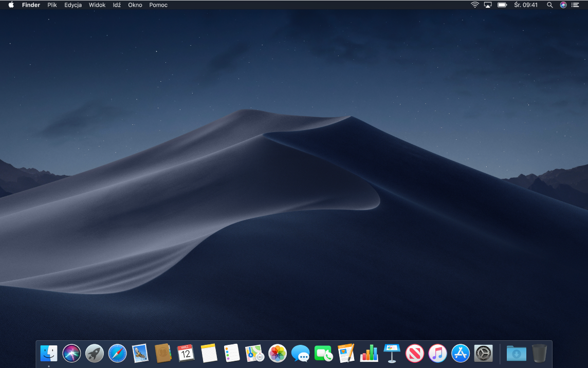Open Launchpad rocket icon

[95, 353]
